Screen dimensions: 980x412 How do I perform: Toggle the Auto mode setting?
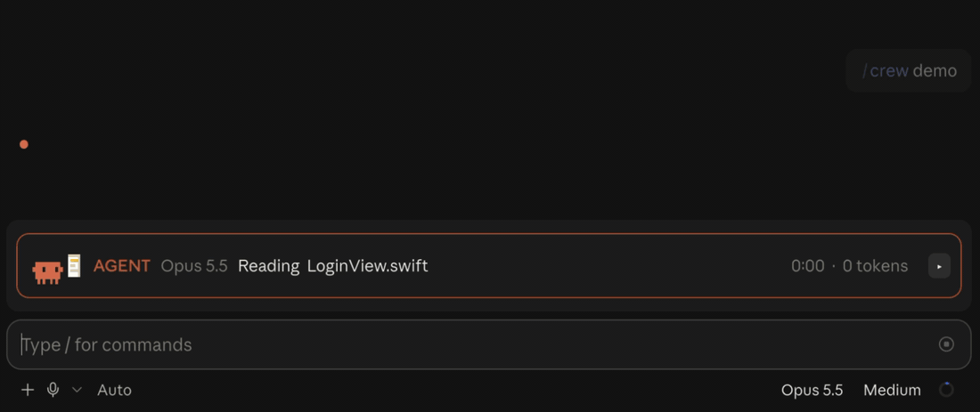[114, 390]
